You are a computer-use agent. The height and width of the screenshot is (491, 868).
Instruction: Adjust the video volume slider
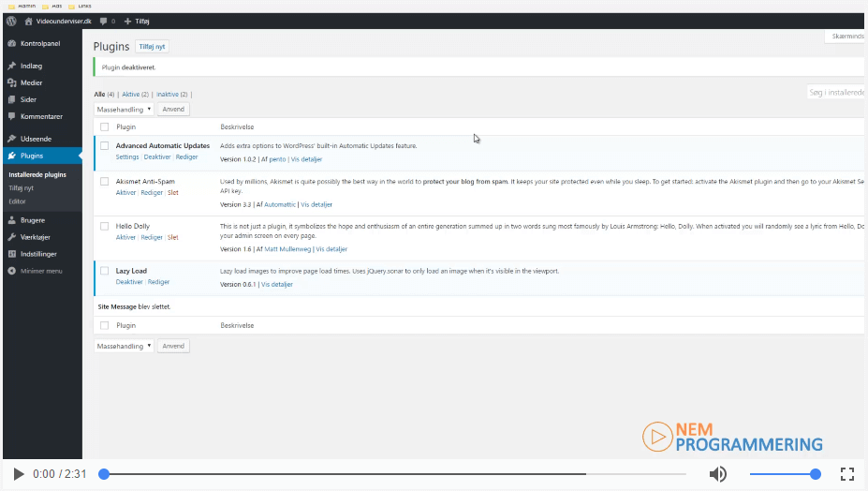pos(785,474)
